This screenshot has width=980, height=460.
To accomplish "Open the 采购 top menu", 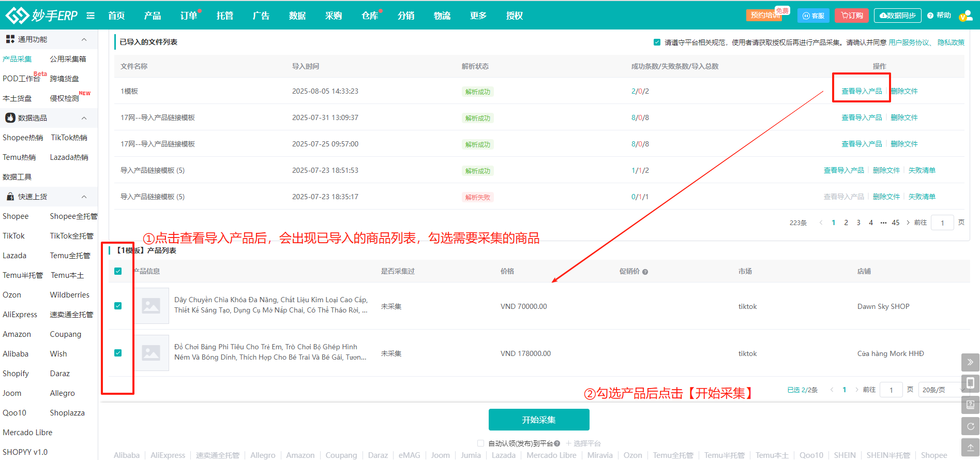I will pos(333,16).
